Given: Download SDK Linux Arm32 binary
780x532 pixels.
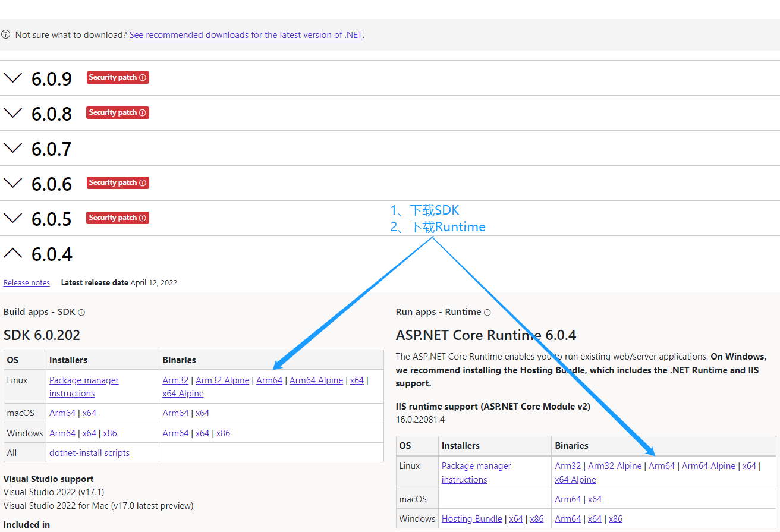Looking at the screenshot, I should pyautogui.click(x=175, y=380).
